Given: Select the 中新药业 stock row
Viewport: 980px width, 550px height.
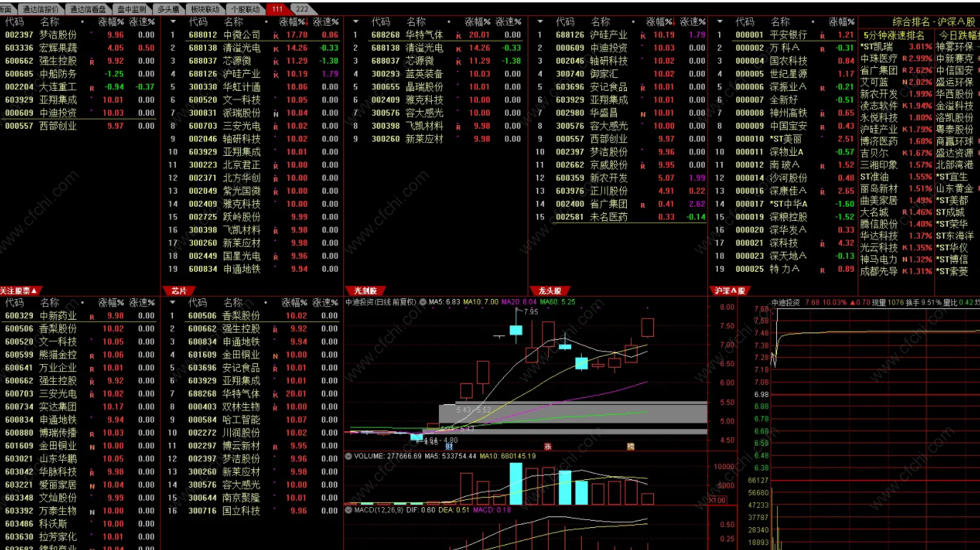Looking at the screenshot, I should pyautogui.click(x=79, y=315).
